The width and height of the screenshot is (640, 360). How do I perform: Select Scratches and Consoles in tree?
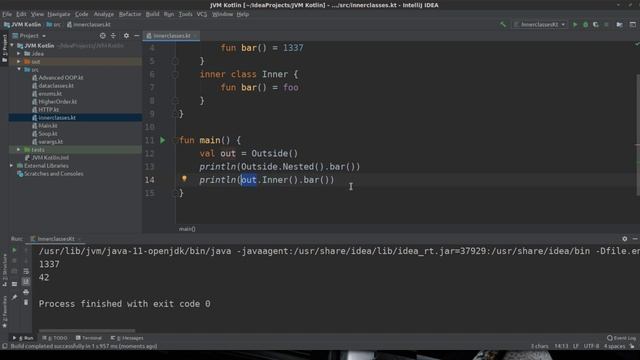click(x=53, y=174)
